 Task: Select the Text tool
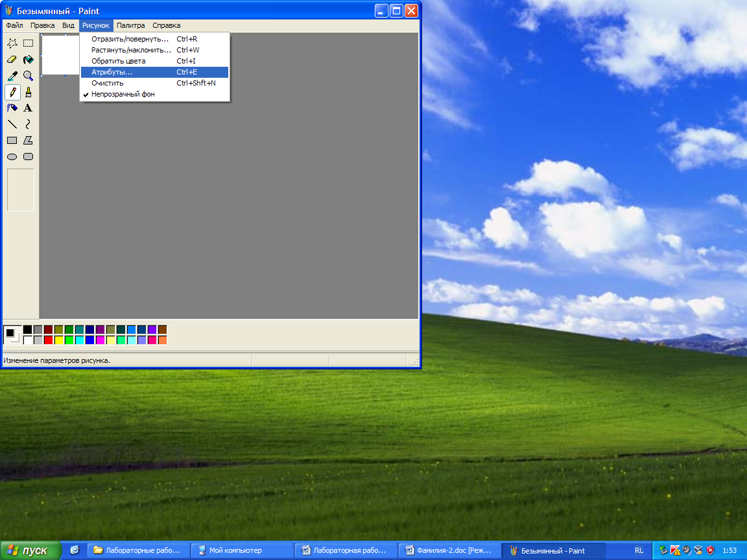coord(29,108)
